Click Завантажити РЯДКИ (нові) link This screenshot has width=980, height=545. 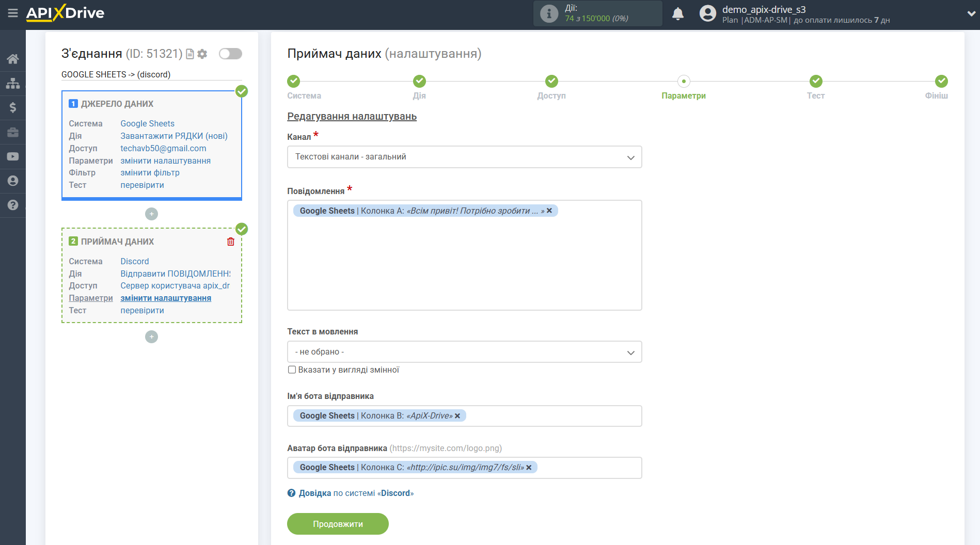point(174,136)
